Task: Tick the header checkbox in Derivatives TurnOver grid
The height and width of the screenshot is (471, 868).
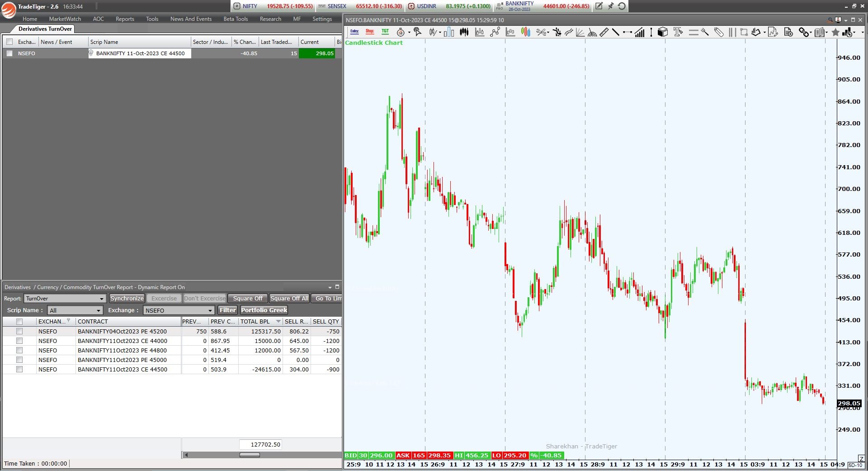Action: pyautogui.click(x=9, y=42)
